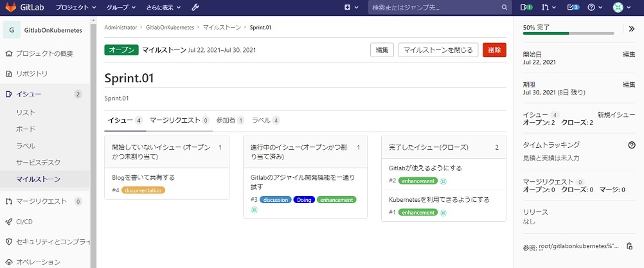This screenshot has height=268, width=644.
Task: Click assignee avatar on issue #3
Action: [x=255, y=210]
